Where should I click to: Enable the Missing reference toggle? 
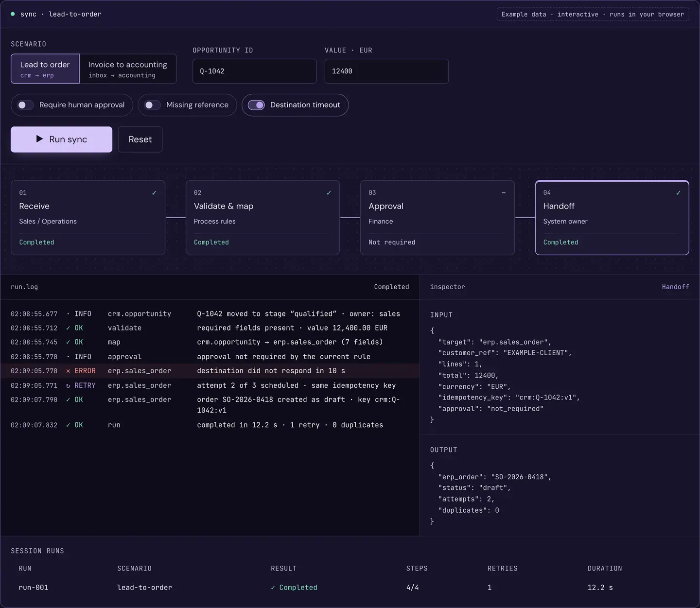point(152,105)
